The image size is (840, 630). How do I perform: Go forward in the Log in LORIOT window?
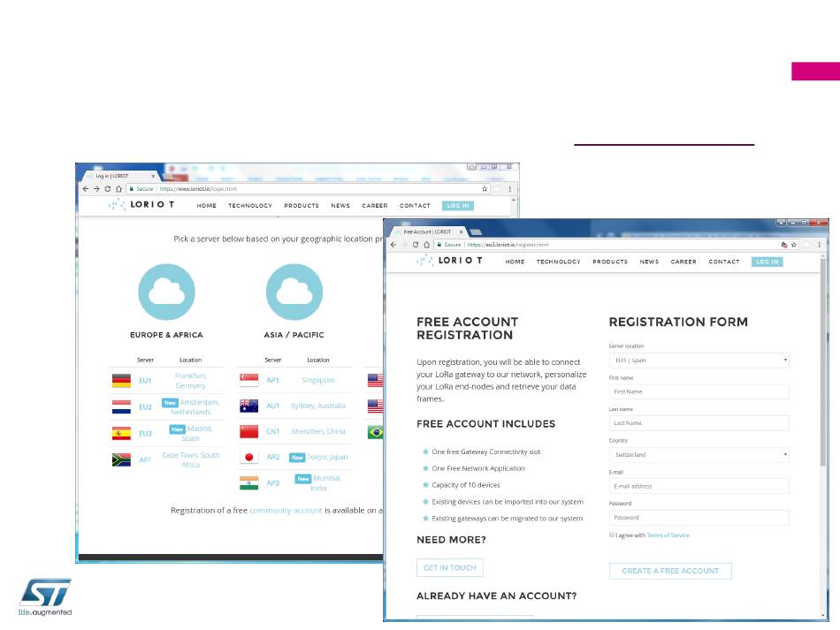[x=96, y=189]
